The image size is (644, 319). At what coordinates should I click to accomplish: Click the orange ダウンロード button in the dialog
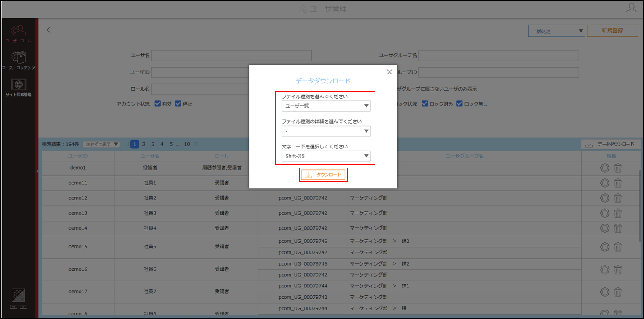click(x=323, y=175)
